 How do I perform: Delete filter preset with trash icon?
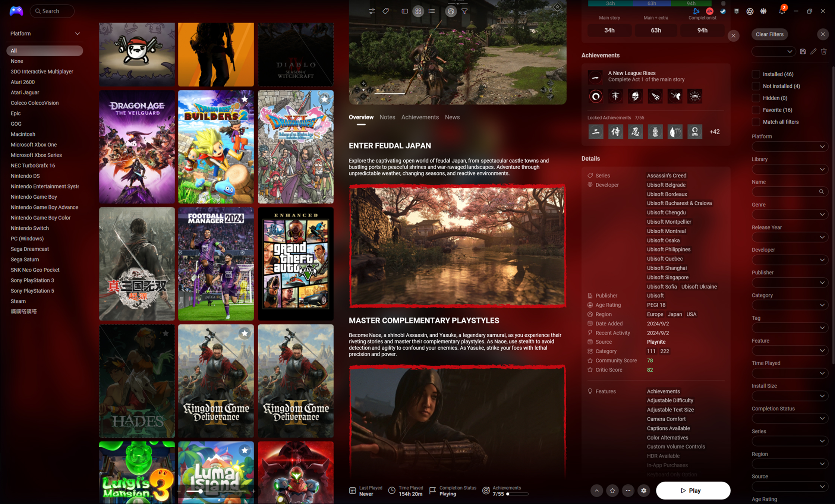tap(824, 51)
